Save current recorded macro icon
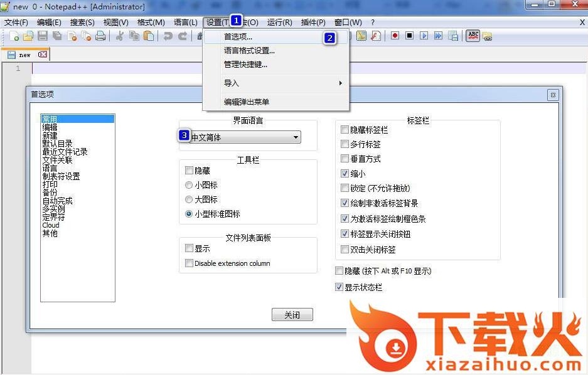 point(453,36)
